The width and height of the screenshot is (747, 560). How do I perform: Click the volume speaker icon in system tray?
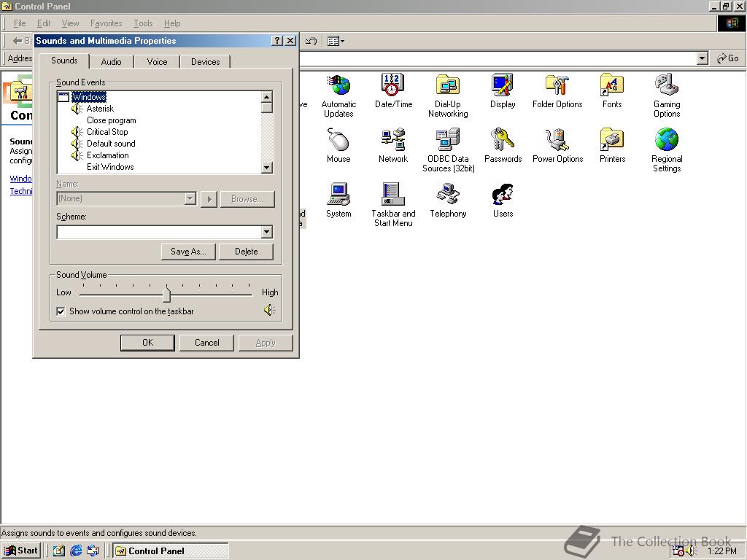point(692,551)
